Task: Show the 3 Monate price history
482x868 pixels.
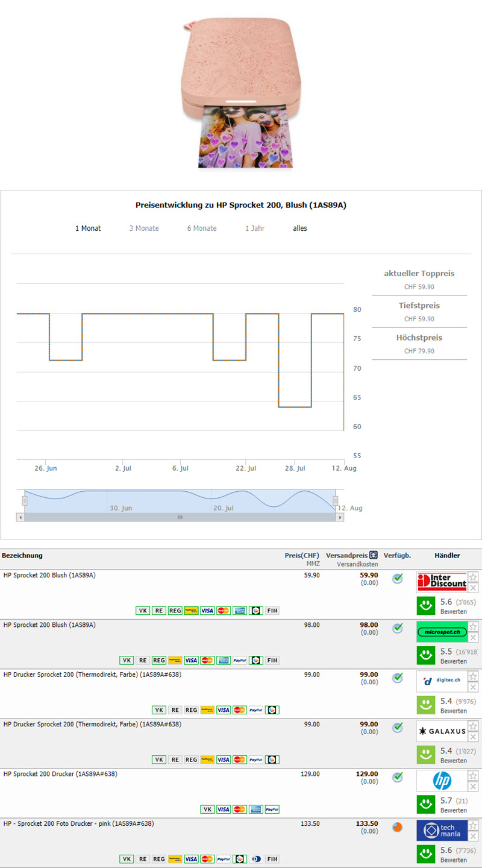Action: coord(144,228)
